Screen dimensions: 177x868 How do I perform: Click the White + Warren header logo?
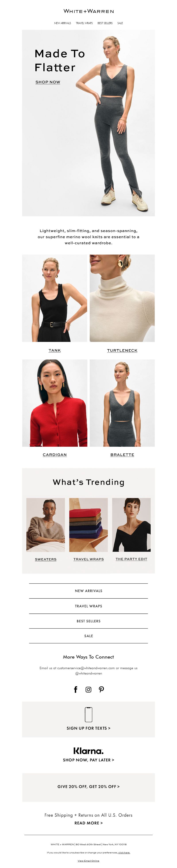click(89, 11)
